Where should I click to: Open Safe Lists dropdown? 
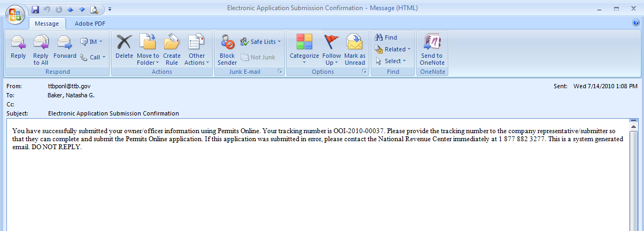point(261,42)
